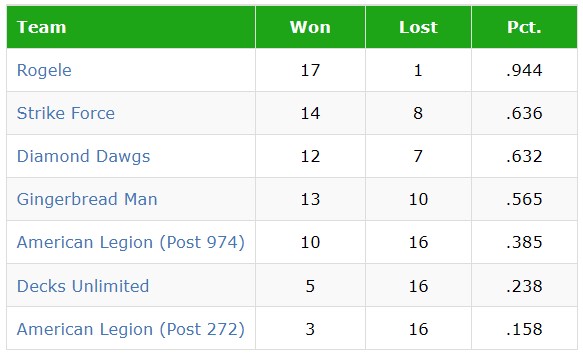Select Rogele's .944 percentage cell
Screen dimensions: 583x360
point(524,70)
